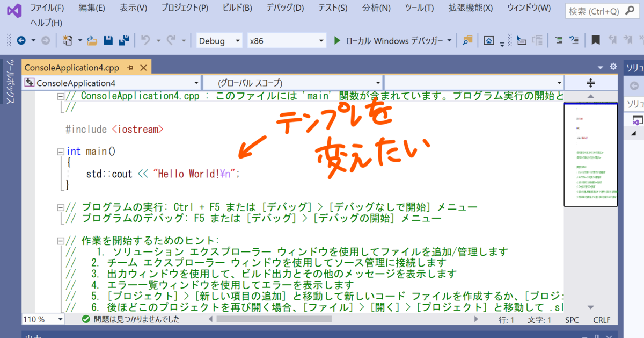Click the Undo icon

point(145,40)
